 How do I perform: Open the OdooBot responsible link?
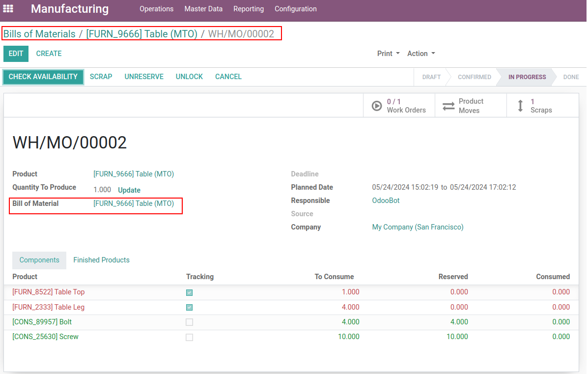click(386, 201)
